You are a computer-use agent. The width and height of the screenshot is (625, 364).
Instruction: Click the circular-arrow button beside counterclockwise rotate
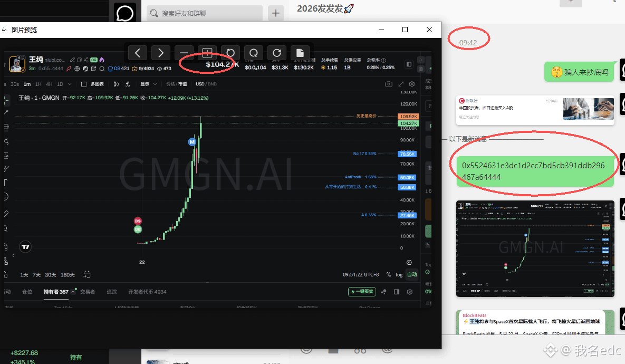click(254, 53)
